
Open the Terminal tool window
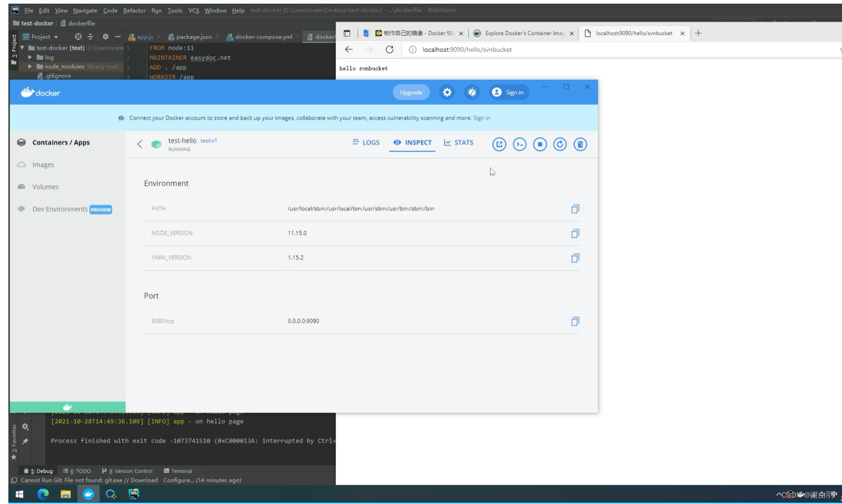point(178,471)
